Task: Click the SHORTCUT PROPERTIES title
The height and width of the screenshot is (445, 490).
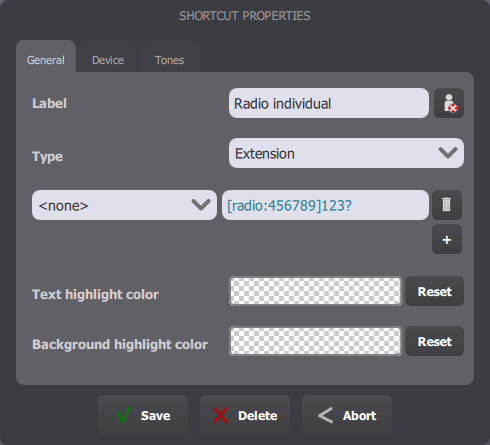Action: click(245, 16)
